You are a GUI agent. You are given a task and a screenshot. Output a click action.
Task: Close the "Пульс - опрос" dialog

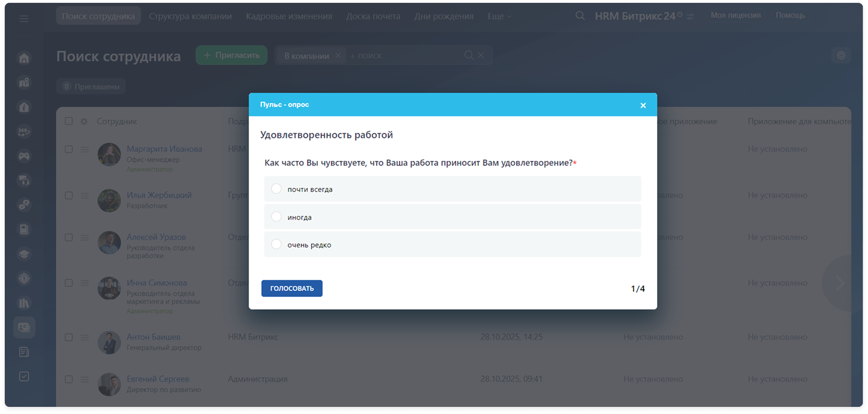pyautogui.click(x=643, y=105)
